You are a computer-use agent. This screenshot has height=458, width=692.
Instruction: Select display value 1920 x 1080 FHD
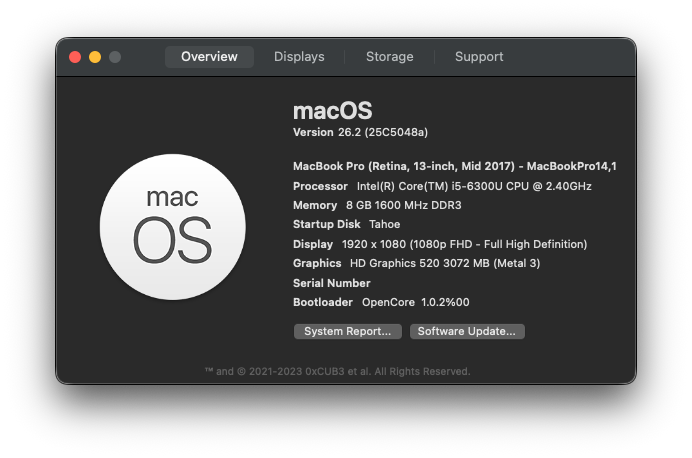tap(464, 244)
